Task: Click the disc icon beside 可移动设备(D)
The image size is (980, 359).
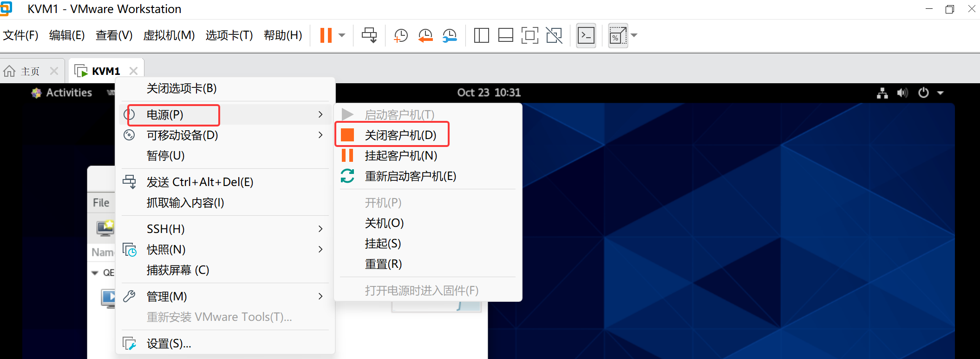Action: [129, 135]
